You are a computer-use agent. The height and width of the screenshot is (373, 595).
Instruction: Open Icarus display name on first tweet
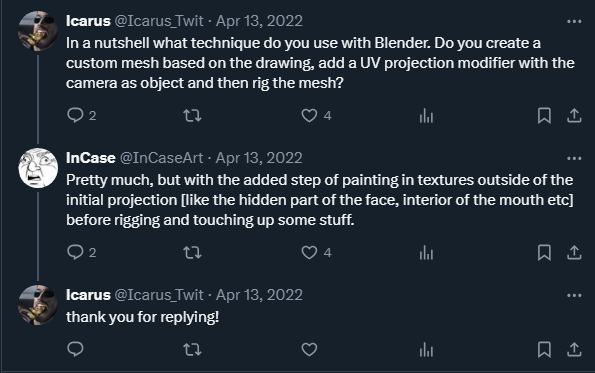88,21
